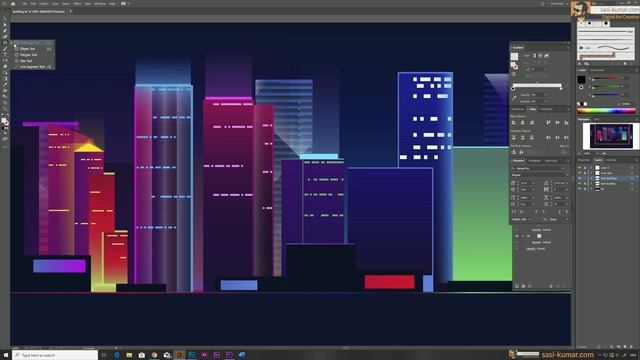Click Horizontal Distribute Space icon
640x360 pixels.
pos(522,152)
